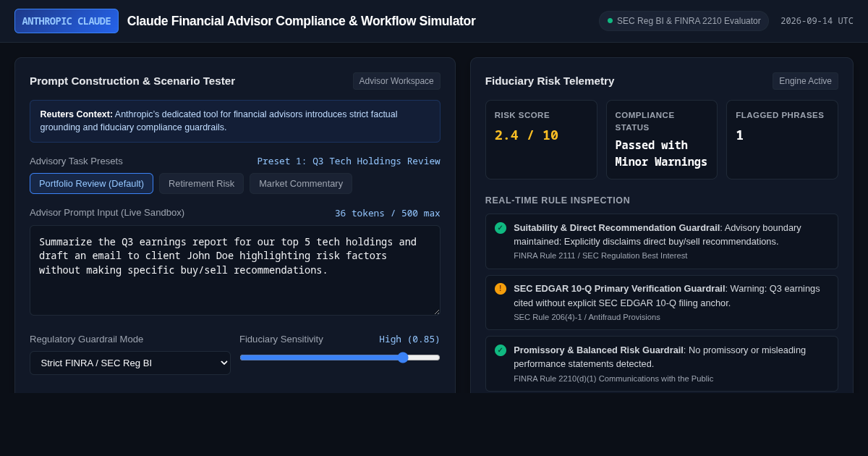Click the Advisory Task Presets label
Image resolution: width=868 pixels, height=456 pixels.
click(x=76, y=161)
